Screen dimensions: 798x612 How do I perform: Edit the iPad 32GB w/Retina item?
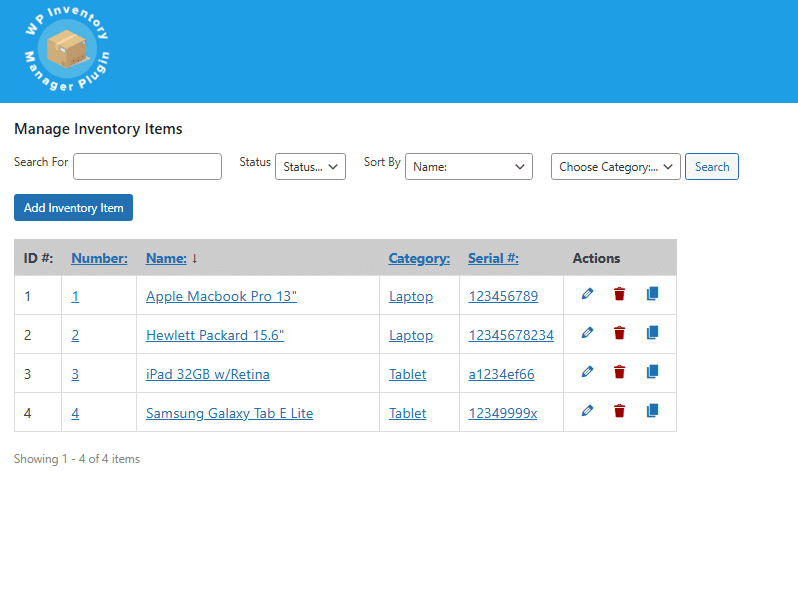point(587,372)
